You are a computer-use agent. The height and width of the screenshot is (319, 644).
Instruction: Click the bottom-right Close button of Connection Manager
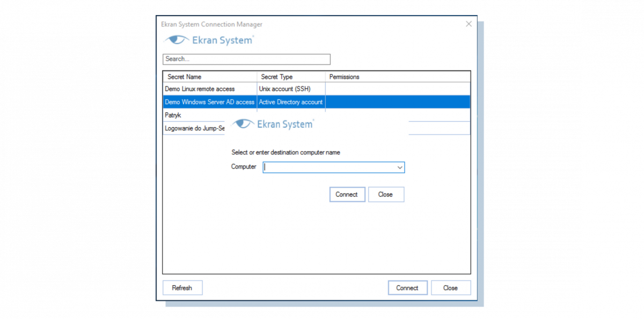(450, 288)
